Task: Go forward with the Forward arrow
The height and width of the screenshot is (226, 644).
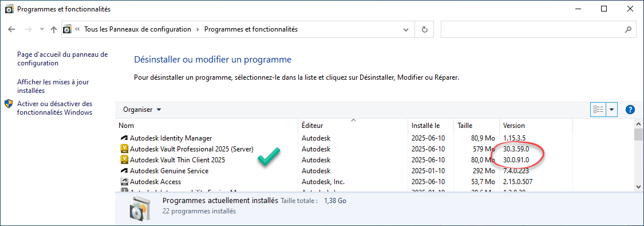Action: pyautogui.click(x=29, y=30)
